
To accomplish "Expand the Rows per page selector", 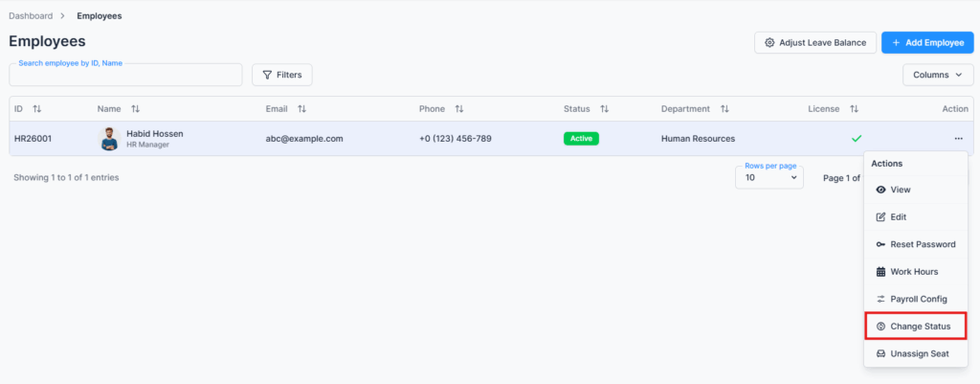I will click(x=768, y=177).
